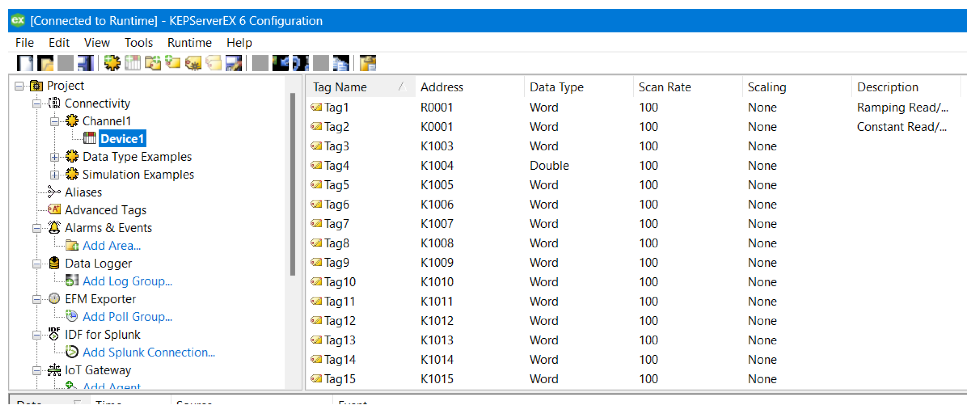The height and width of the screenshot is (416, 980).
Task: Collapse the Connectivity tree node
Action: [36, 104]
